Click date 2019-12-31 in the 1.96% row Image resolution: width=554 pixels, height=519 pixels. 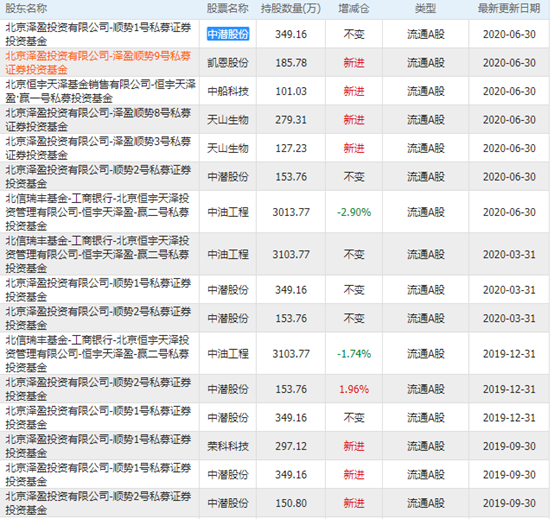pos(509,389)
